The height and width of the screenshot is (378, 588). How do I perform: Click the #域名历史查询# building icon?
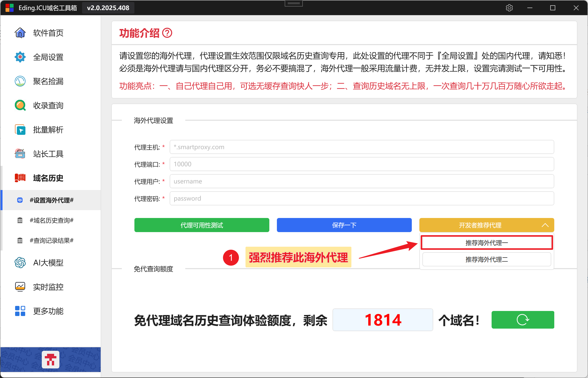click(20, 220)
